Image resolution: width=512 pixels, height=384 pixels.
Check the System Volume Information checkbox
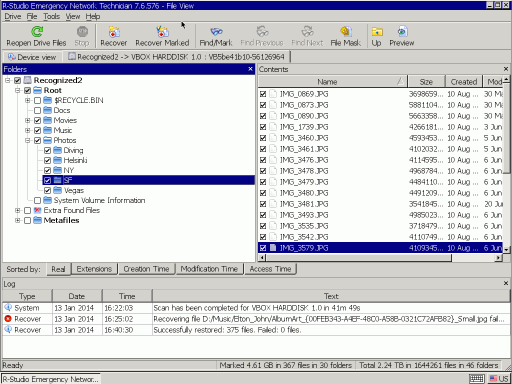click(x=37, y=200)
